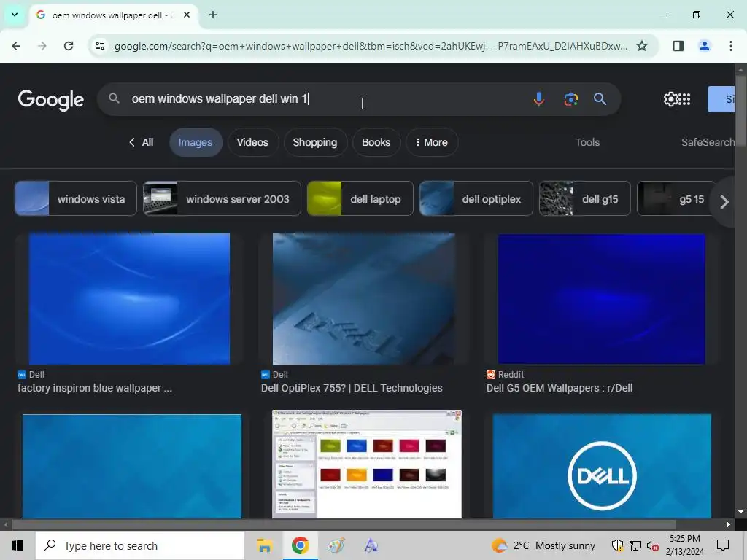The height and width of the screenshot is (560, 747).
Task: Click the horizontal scrollbar at page bottom
Action: coord(343,525)
